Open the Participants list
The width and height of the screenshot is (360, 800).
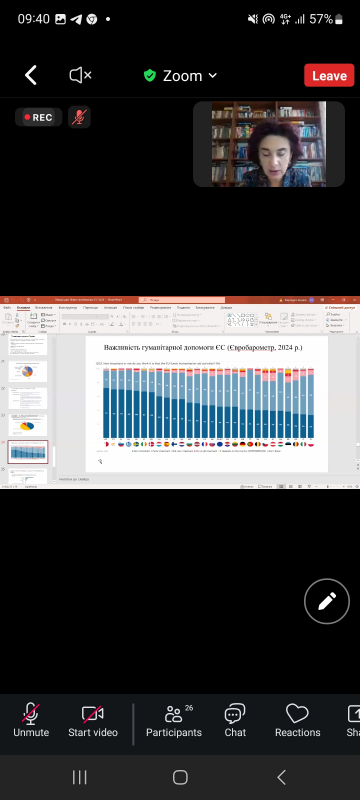174,720
